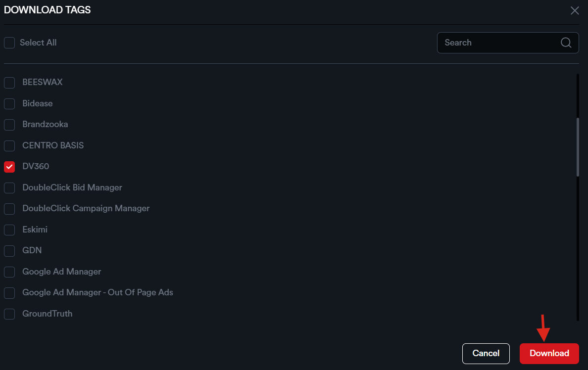Image resolution: width=588 pixels, height=370 pixels.
Task: Check the Select All checkbox
Action: (x=9, y=43)
